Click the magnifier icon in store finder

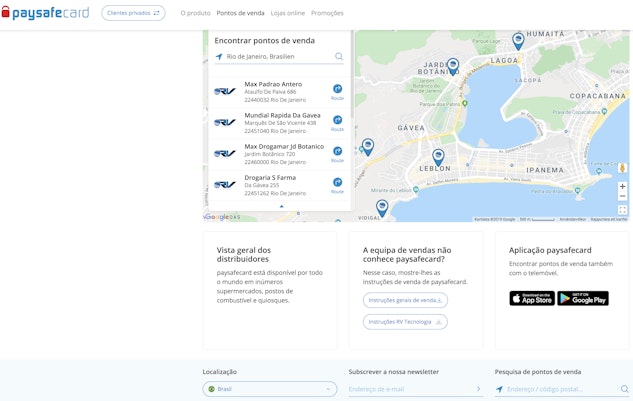(x=339, y=57)
